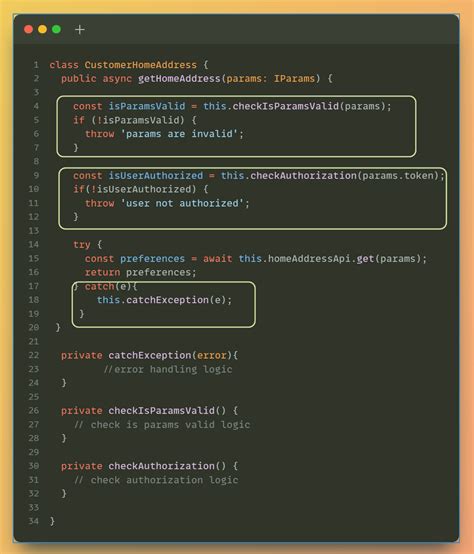Click the yellow minimize window dot
474x554 pixels.
[x=42, y=29]
